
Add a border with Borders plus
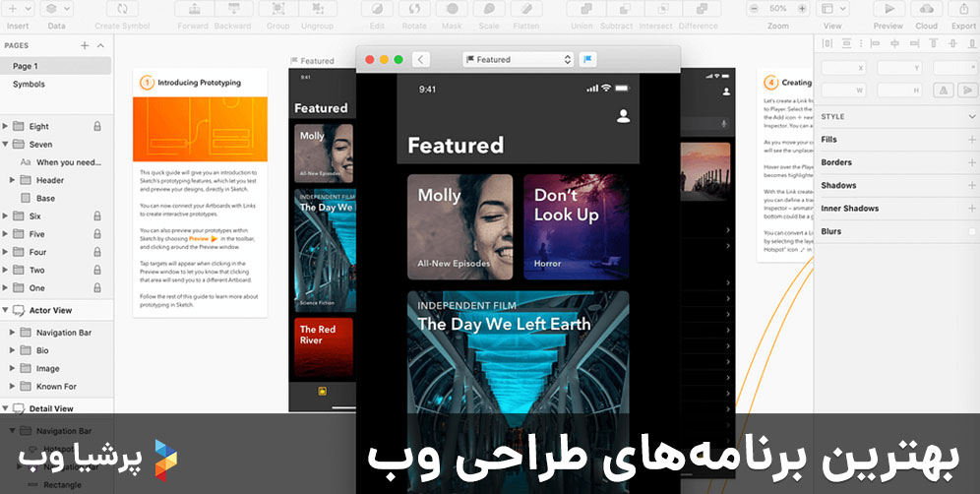(972, 162)
